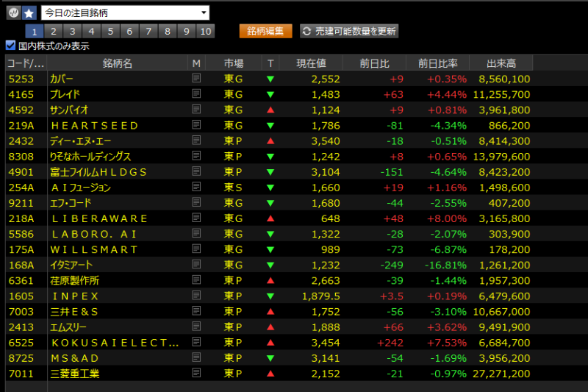Open memo icon for 富士フイルムHLDGS row

[x=196, y=171]
